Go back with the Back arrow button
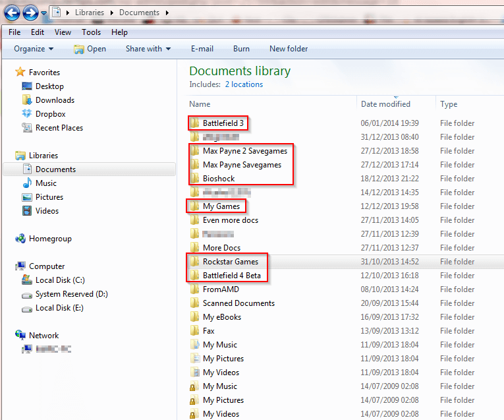Image resolution: width=504 pixels, height=420 pixels. (12, 13)
